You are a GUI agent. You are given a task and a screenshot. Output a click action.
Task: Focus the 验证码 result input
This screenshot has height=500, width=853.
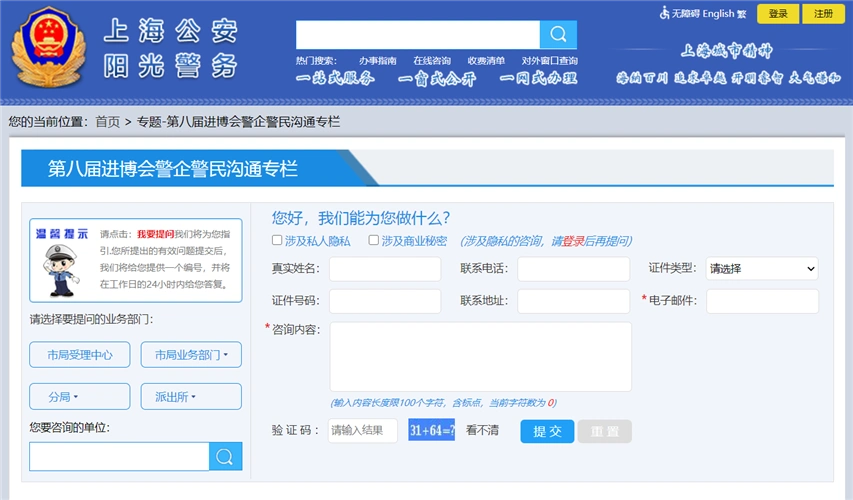(363, 430)
